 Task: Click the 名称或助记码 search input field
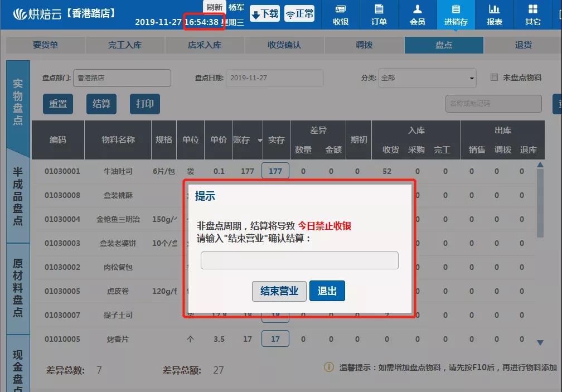pyautogui.click(x=494, y=104)
